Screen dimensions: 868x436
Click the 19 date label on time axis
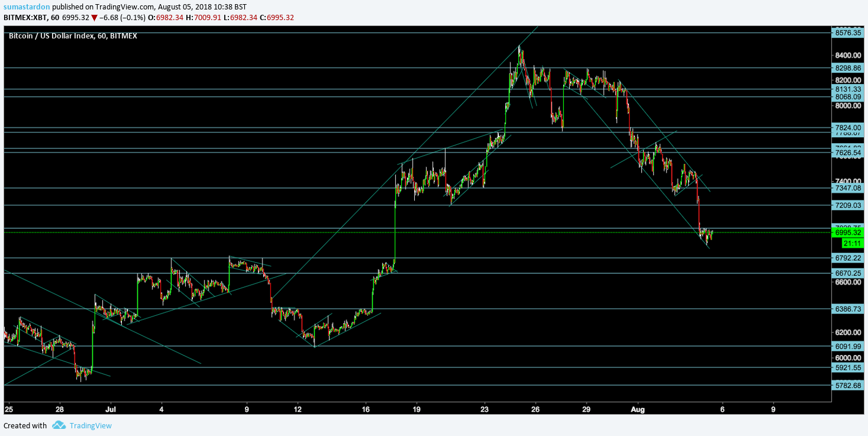pyautogui.click(x=417, y=409)
